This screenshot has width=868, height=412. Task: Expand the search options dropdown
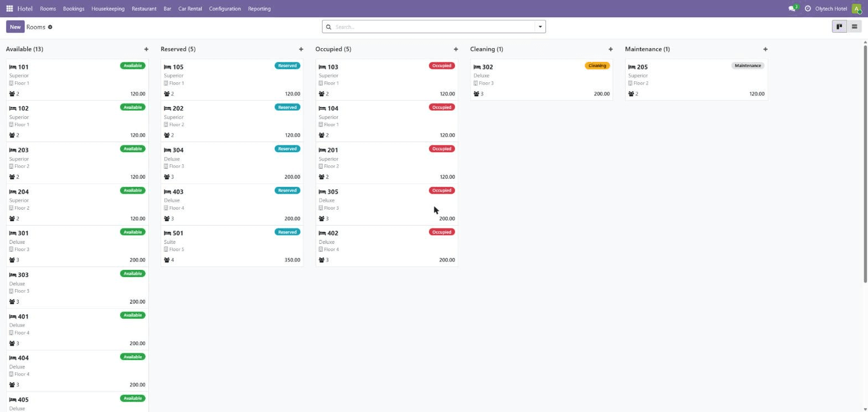[x=540, y=27]
